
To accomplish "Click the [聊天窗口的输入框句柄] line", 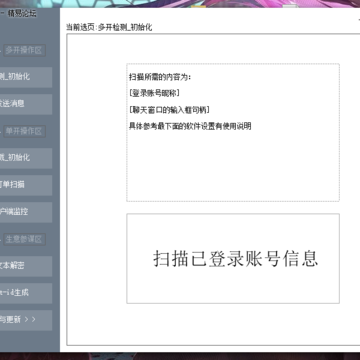I will (x=169, y=110).
